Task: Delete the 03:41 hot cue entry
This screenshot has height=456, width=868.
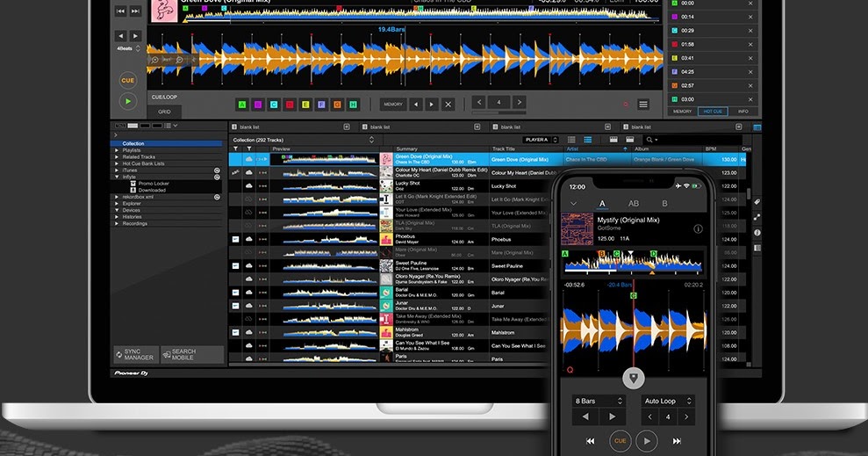Action: coord(750,58)
